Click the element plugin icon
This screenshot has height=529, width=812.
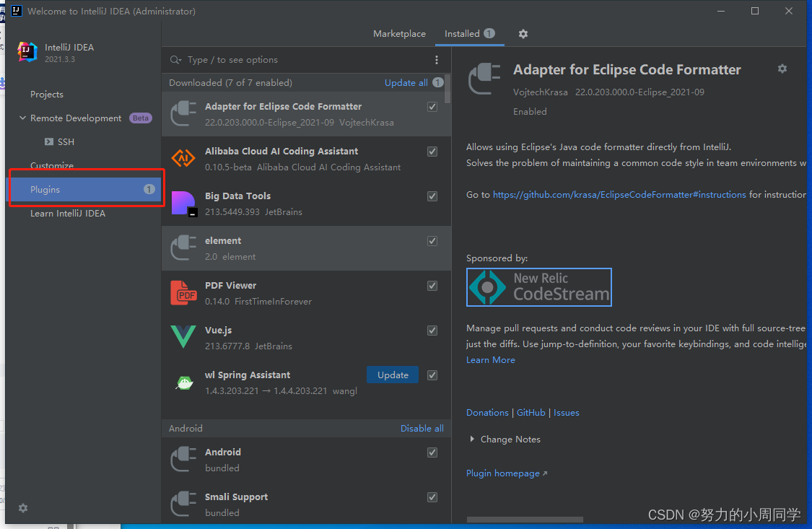coord(183,248)
